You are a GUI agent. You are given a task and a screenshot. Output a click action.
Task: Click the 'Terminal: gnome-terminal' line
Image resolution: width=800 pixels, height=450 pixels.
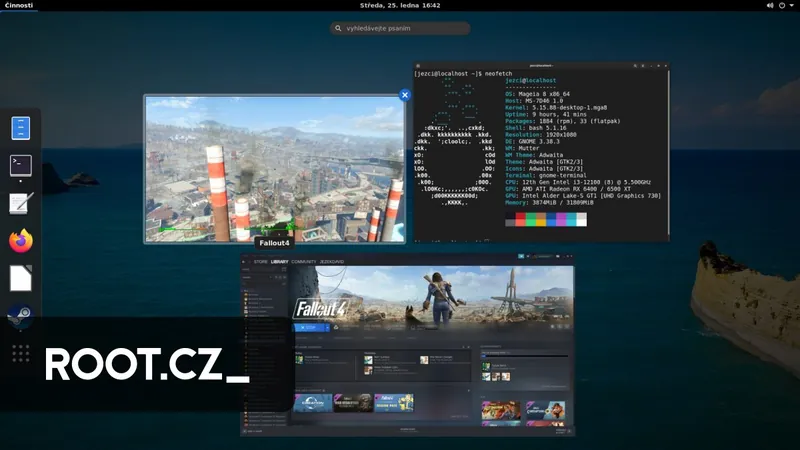[x=546, y=175]
